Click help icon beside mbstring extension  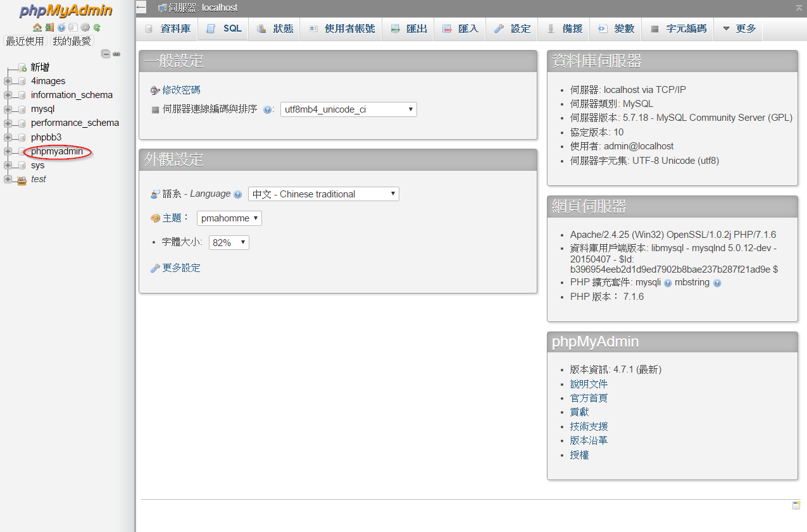point(717,283)
